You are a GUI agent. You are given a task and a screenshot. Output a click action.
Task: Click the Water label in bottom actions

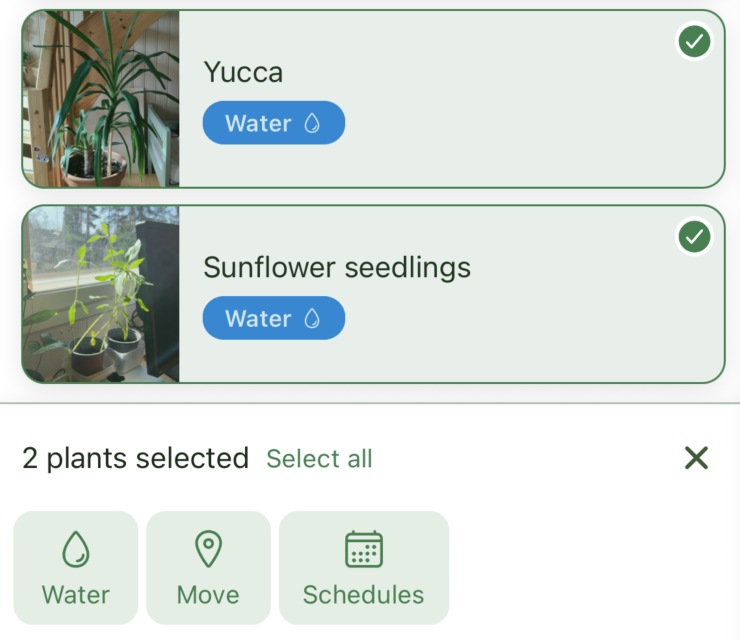coord(76,595)
